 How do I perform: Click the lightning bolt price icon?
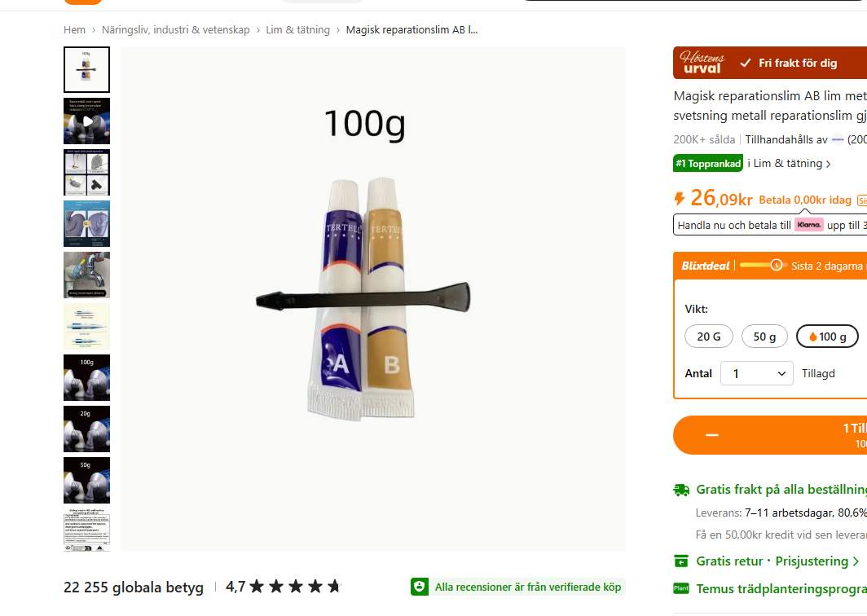click(680, 198)
